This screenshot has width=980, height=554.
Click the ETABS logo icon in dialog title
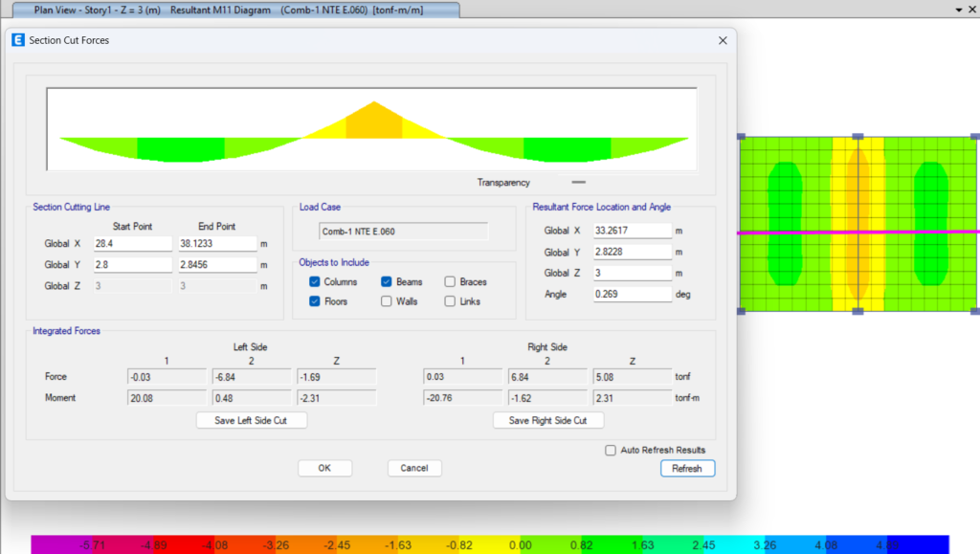(x=18, y=41)
